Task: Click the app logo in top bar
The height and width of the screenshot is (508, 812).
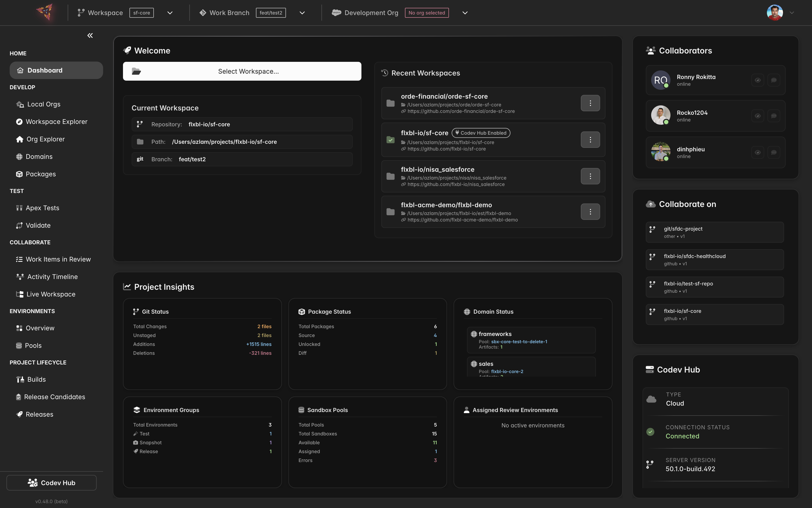Action: 45,12
